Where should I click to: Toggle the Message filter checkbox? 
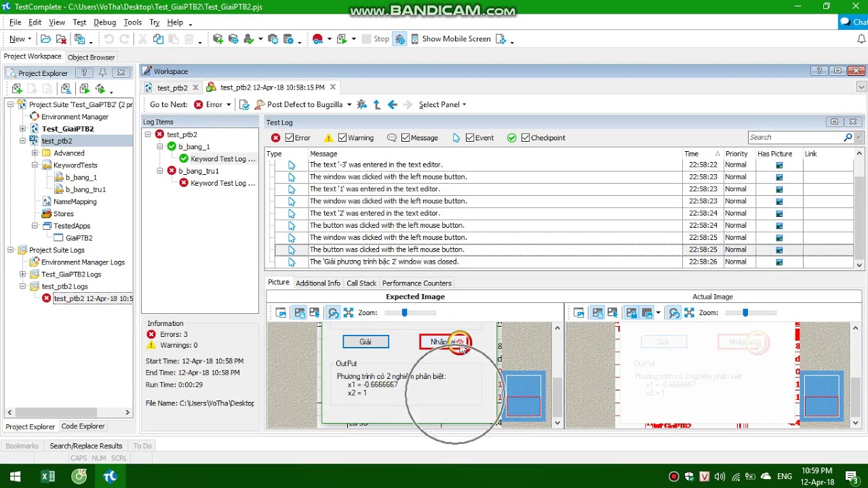tap(406, 138)
